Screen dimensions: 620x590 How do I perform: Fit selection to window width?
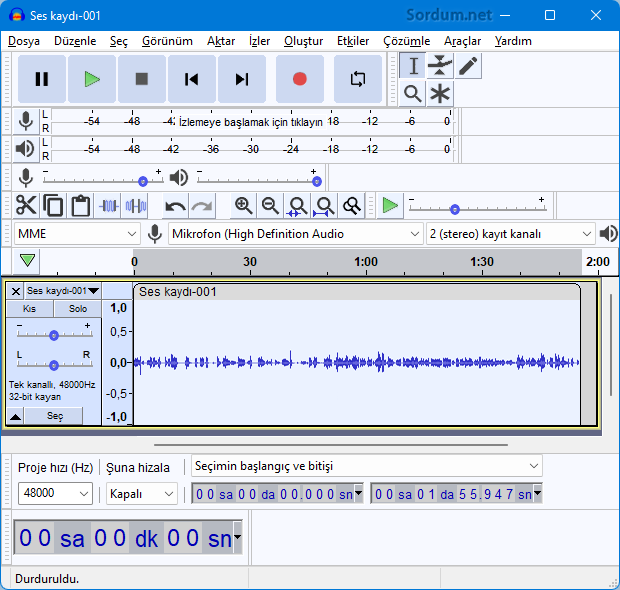[297, 206]
